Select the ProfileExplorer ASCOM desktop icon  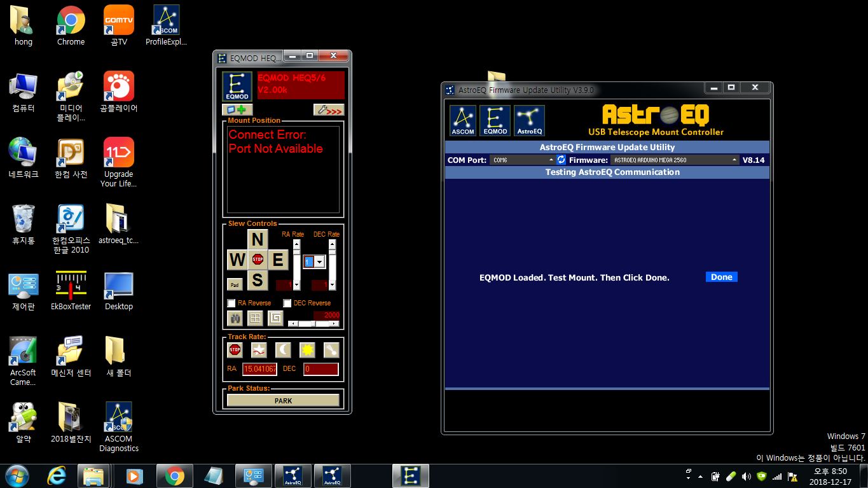pyautogui.click(x=166, y=26)
